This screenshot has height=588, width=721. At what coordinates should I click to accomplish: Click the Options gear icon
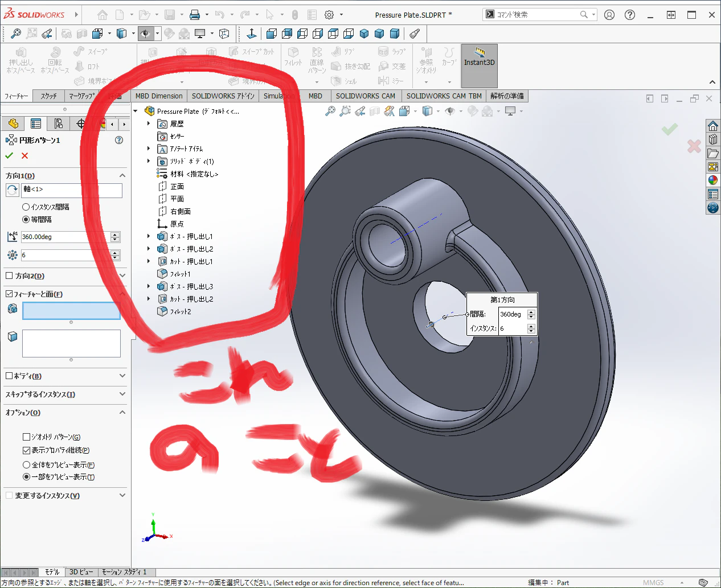pyautogui.click(x=329, y=15)
